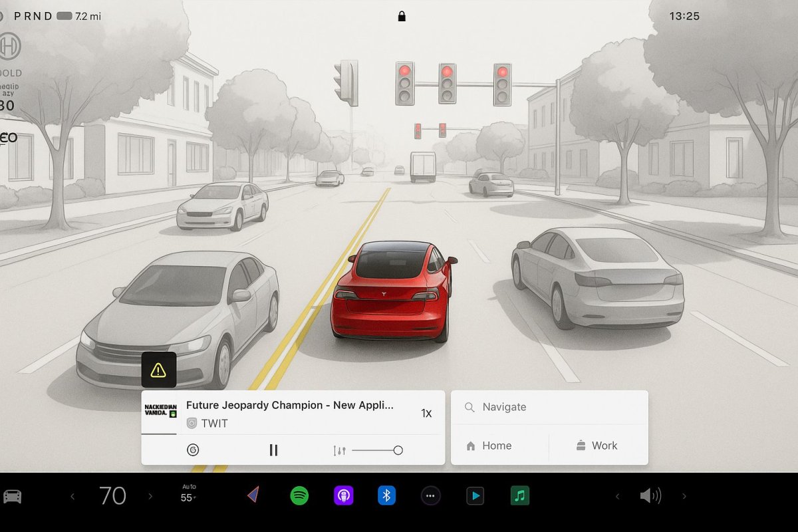The height and width of the screenshot is (532, 798).
Task: Show all apps with three-dot button
Action: 430,495
